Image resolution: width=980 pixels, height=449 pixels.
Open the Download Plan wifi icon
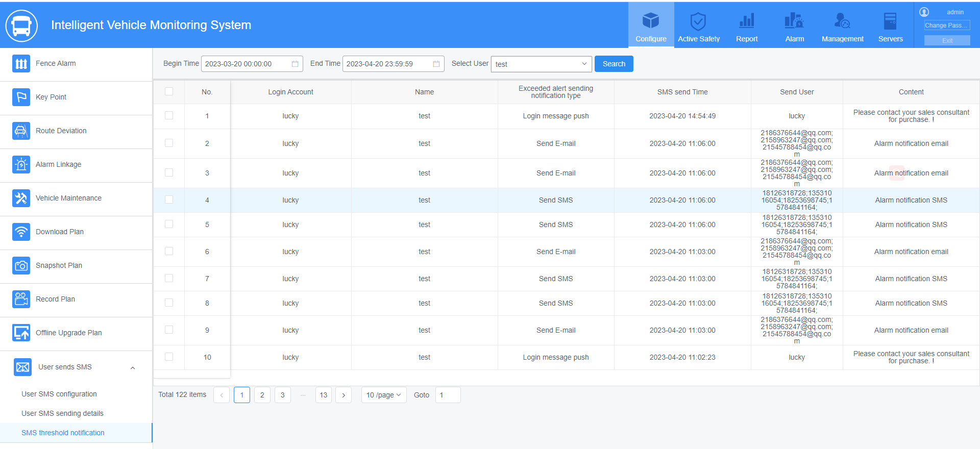tap(21, 232)
